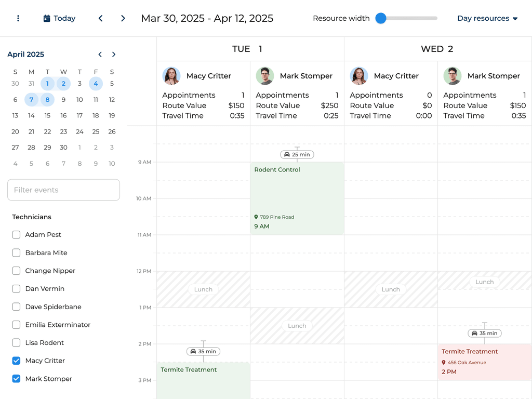The image size is (532, 399).
Task: Disable the Macy Critter checkbox
Action: (16, 361)
